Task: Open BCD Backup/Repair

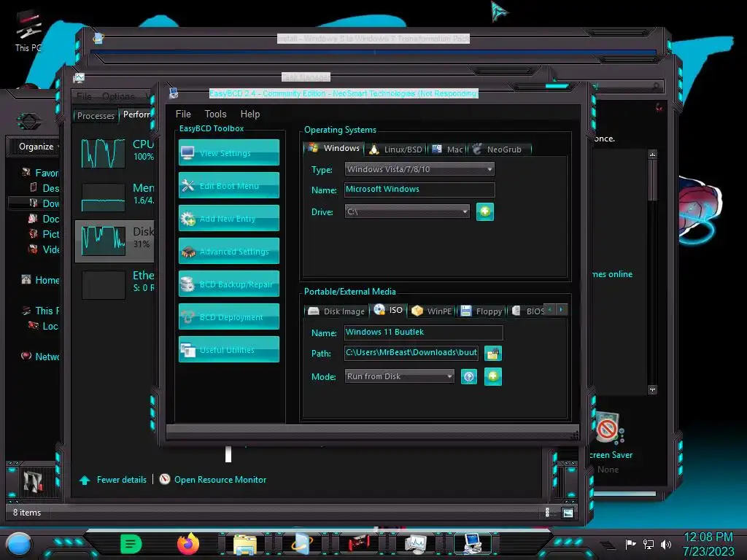Action: click(x=228, y=284)
